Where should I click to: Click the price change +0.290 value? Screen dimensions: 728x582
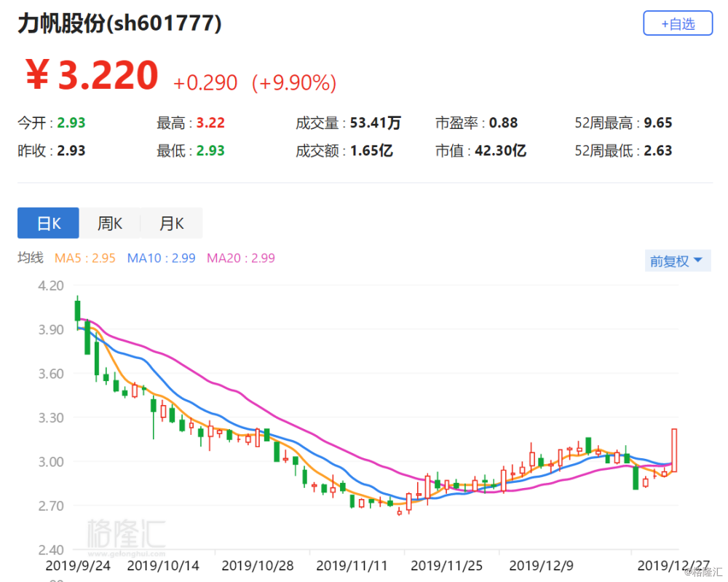point(205,83)
